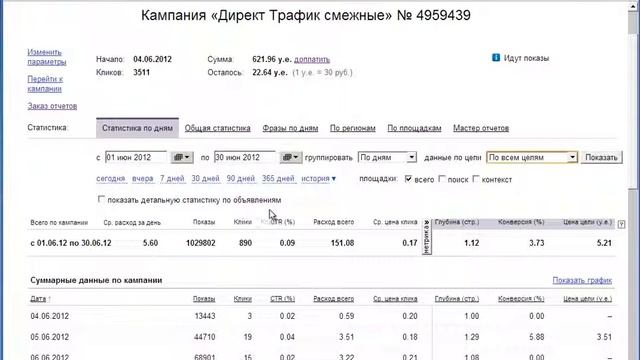Select the 7 дней period link
Viewport: 640px width, 360px height.
tap(172, 178)
